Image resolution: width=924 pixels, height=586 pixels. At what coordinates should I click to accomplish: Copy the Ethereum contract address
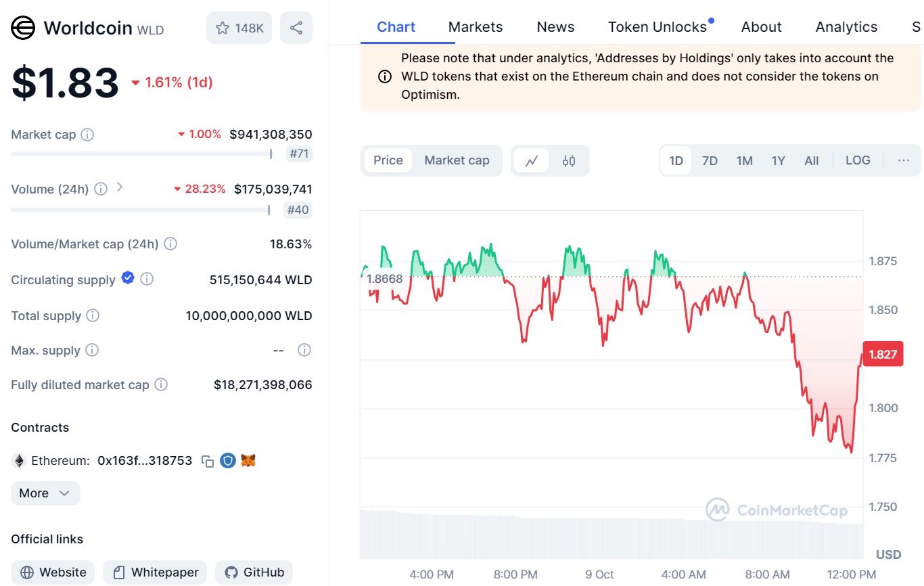208,461
